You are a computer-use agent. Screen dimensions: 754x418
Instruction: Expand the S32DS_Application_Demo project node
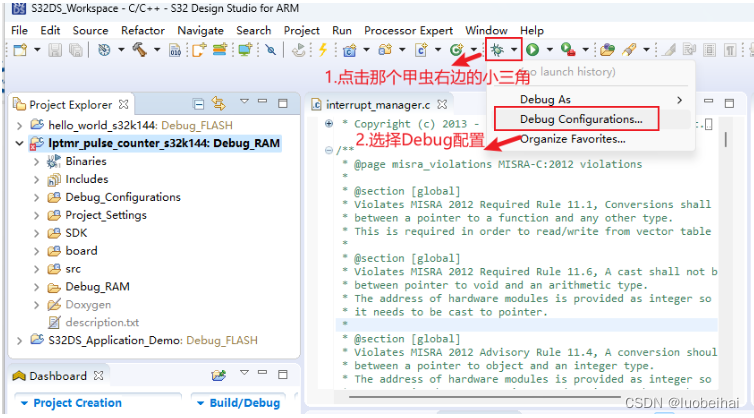(x=19, y=341)
